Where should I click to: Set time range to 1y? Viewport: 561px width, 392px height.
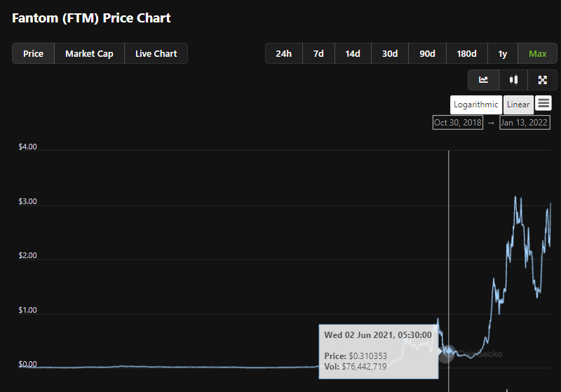[502, 54]
